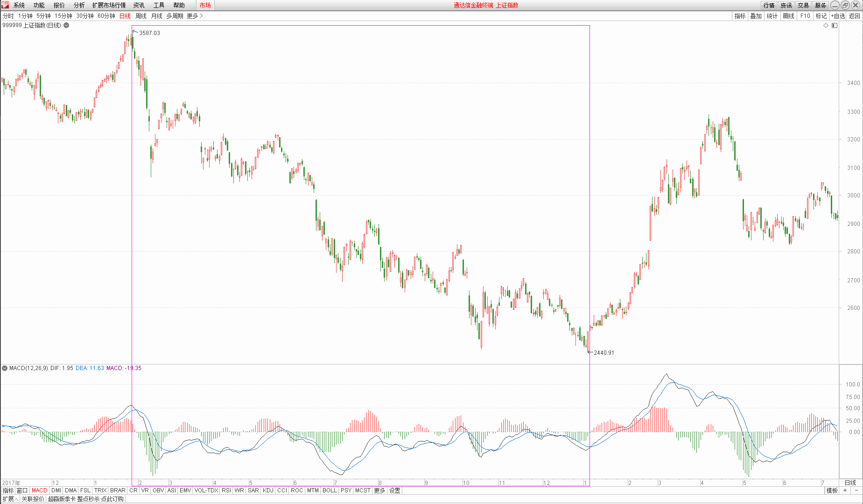Open the 工具 menu
The width and height of the screenshot is (863, 504).
(159, 5)
